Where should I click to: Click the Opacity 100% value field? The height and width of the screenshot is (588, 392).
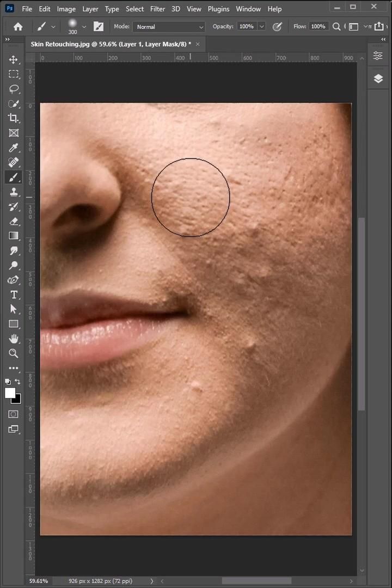(246, 27)
